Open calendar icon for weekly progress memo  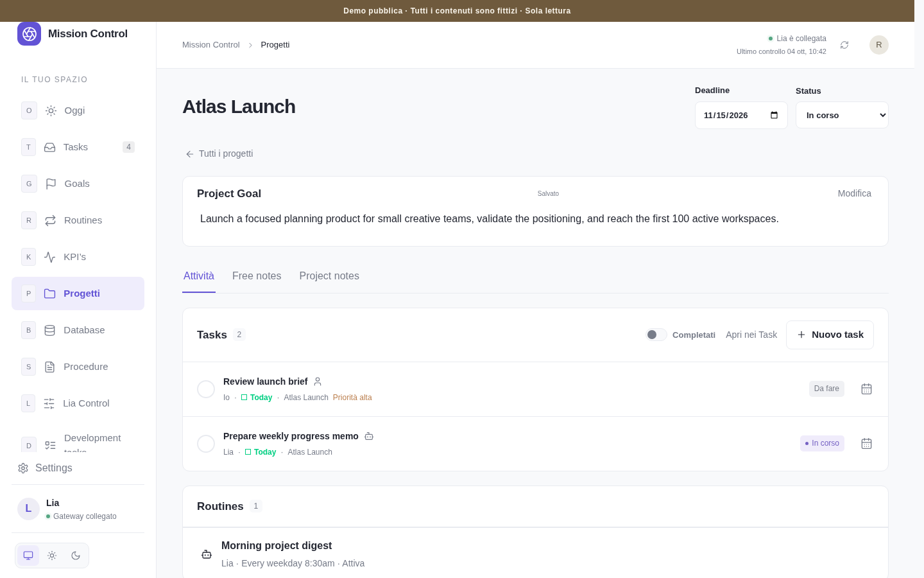point(866,444)
